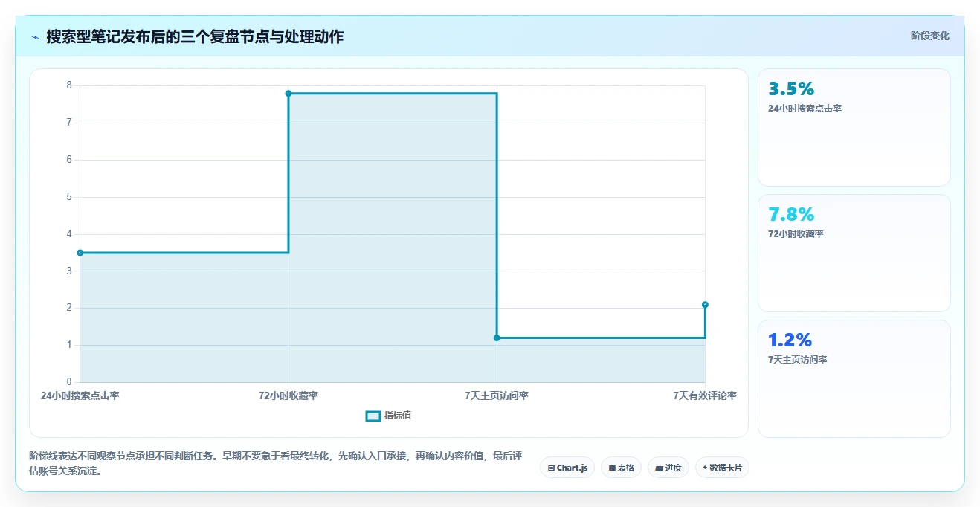This screenshot has width=980, height=507.
Task: Select the 进度 chip
Action: [x=668, y=468]
